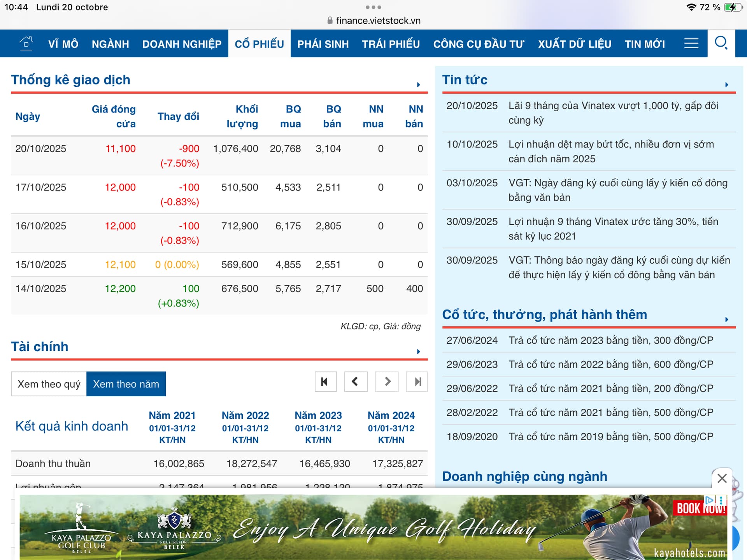This screenshot has width=747, height=560.
Task: Go to next financial period arrow
Action: [x=387, y=381]
